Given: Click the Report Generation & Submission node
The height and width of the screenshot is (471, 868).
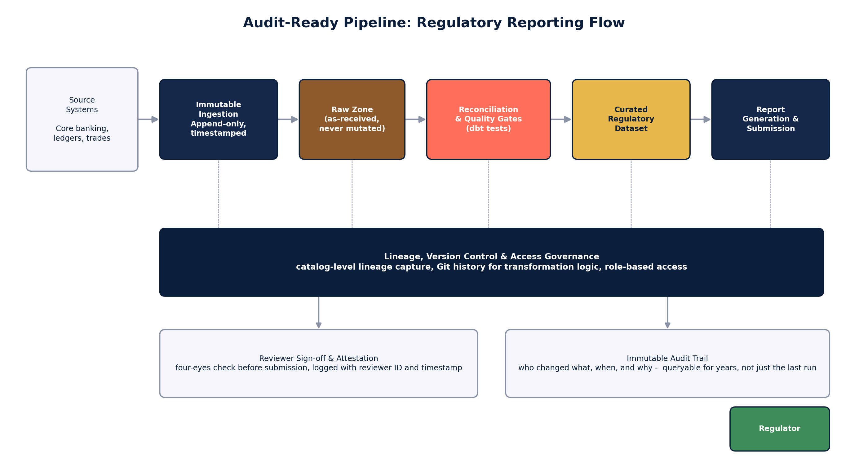Looking at the screenshot, I should 770,119.
